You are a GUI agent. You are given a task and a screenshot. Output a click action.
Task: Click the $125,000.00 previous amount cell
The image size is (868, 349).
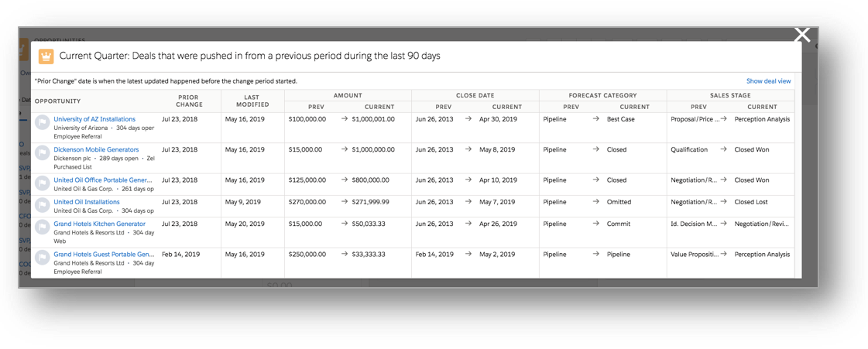click(x=307, y=180)
